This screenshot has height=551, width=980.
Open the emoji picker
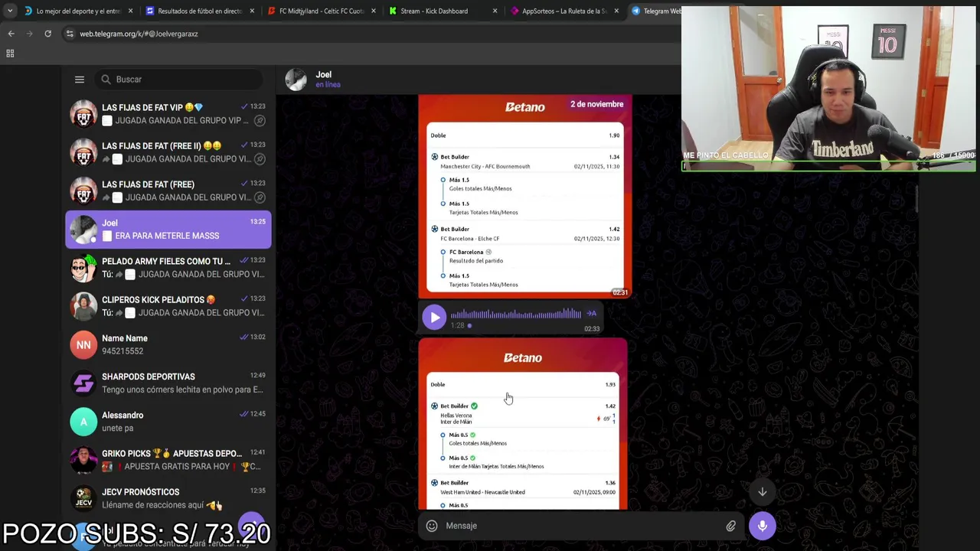click(x=432, y=526)
